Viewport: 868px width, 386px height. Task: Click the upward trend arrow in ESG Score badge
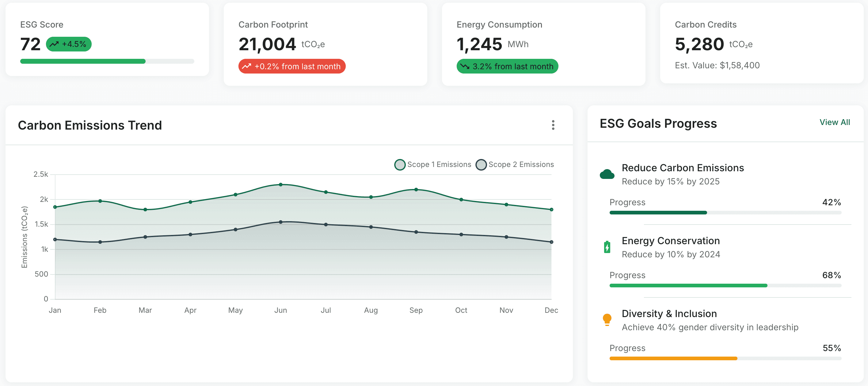pos(54,44)
